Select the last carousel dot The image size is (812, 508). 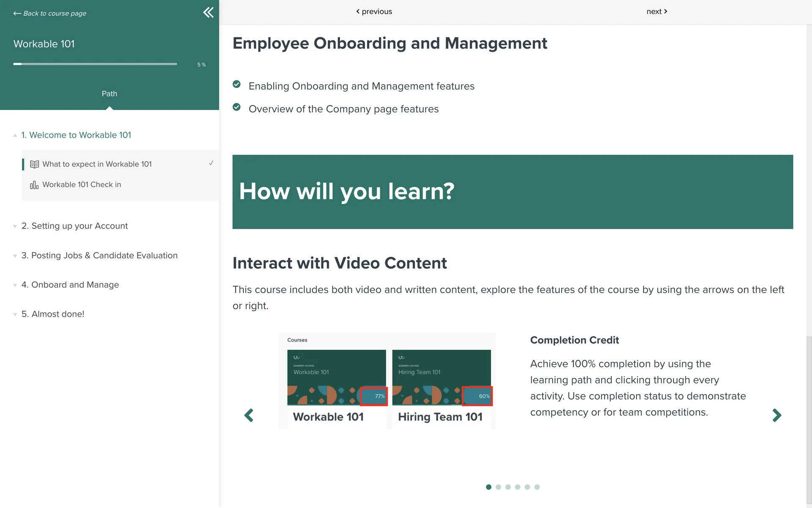[537, 487]
